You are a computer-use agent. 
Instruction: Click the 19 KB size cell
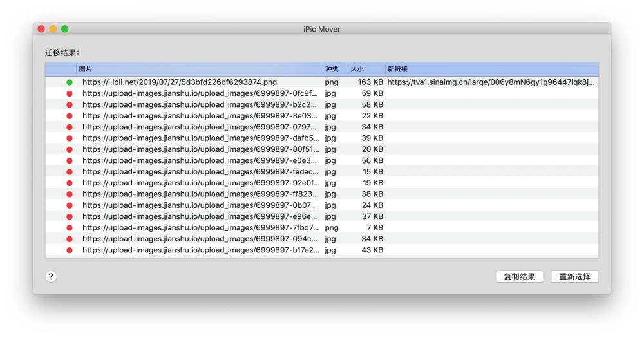[x=372, y=183]
